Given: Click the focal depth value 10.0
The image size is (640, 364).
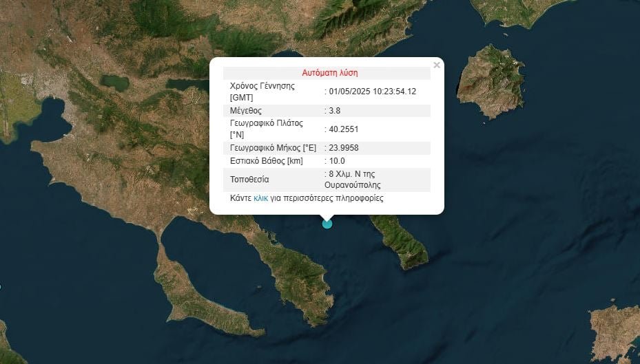Looking at the screenshot, I should pyautogui.click(x=339, y=161).
